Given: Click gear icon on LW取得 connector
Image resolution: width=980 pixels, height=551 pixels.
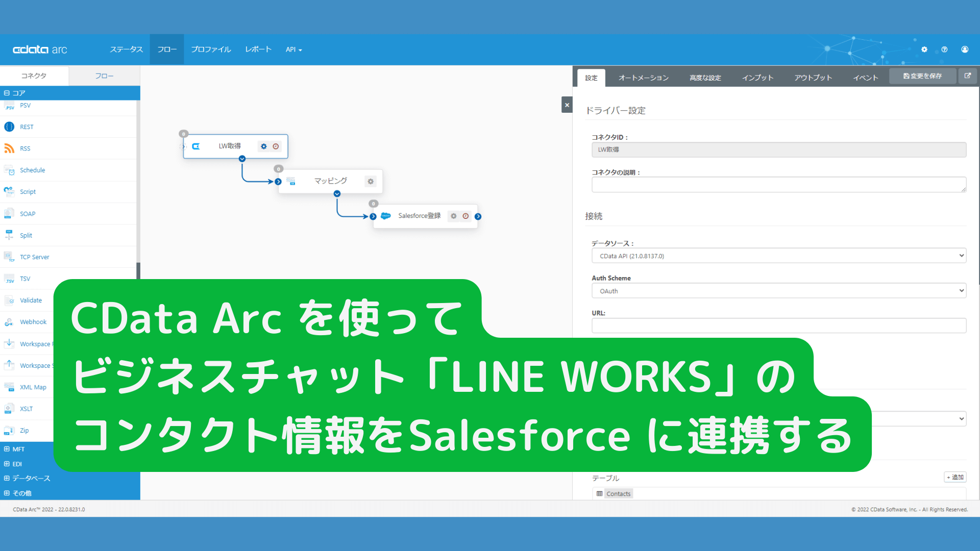Looking at the screenshot, I should click(263, 146).
